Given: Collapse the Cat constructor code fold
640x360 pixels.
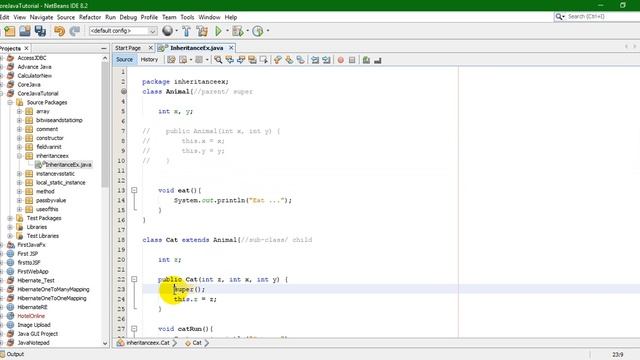Looking at the screenshot, I should (134, 279).
